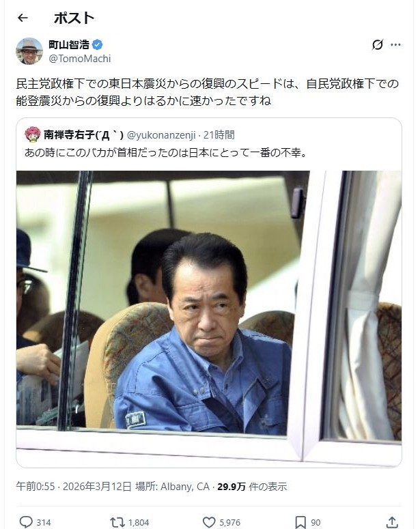
Task: Open the quoted post text
Action: (166, 153)
